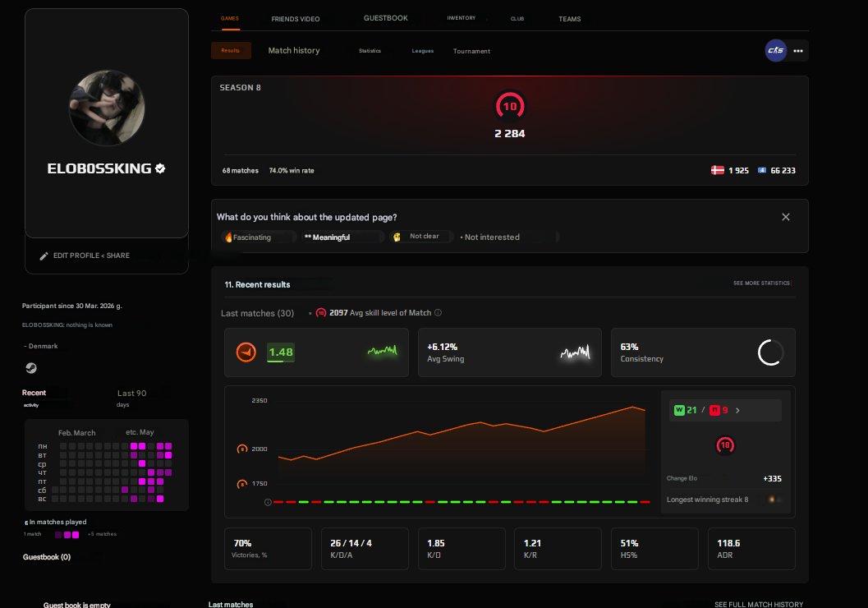Expand the wins and losses chevron arrow
The height and width of the screenshot is (608, 868).
tap(738, 410)
